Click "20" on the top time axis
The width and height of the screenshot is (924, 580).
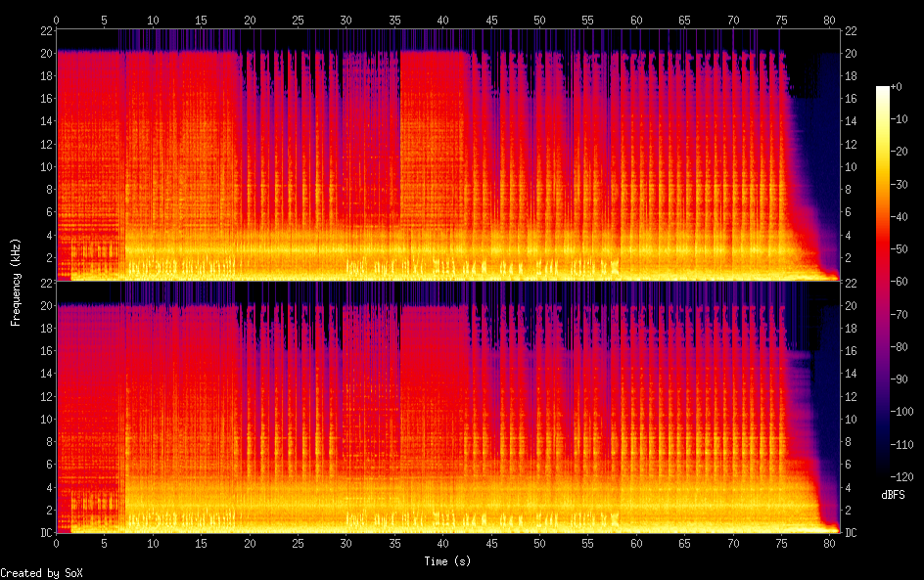click(250, 20)
